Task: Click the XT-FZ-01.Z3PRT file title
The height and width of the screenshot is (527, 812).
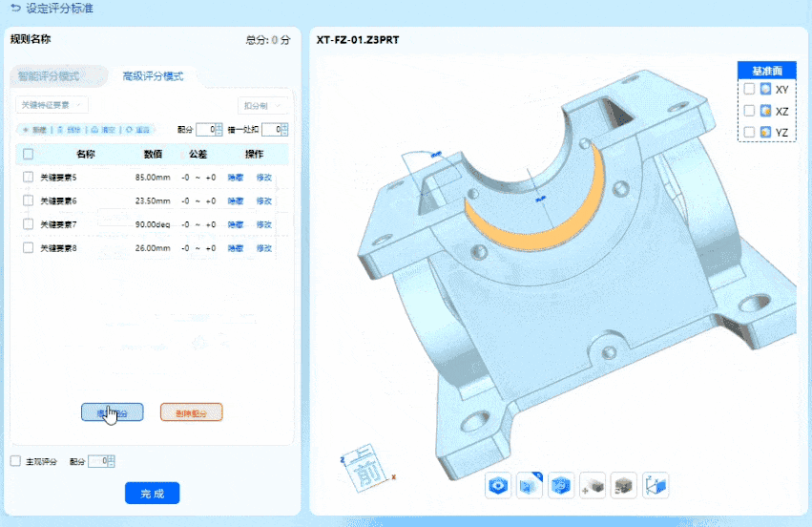Action: point(358,40)
